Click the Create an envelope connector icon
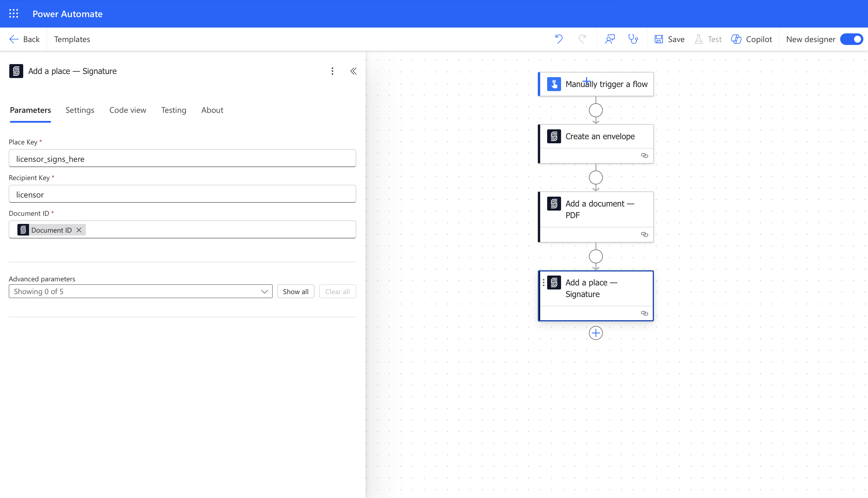This screenshot has width=868, height=498. [554, 137]
